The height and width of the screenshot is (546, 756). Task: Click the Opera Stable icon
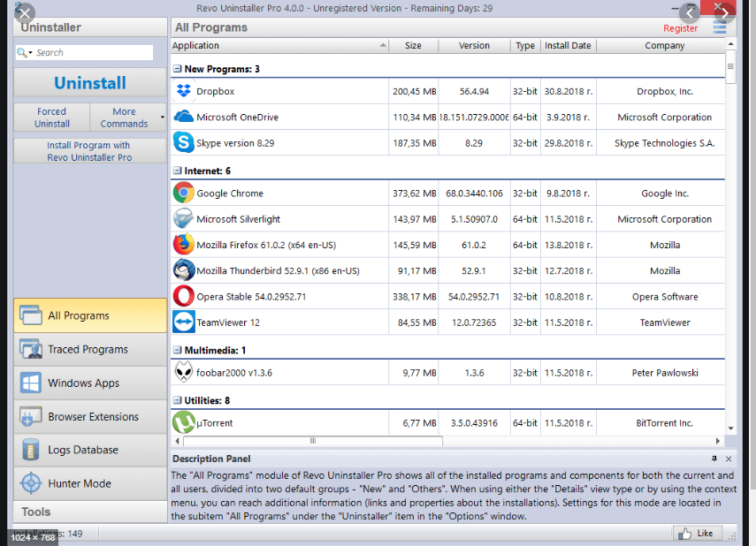click(x=183, y=296)
